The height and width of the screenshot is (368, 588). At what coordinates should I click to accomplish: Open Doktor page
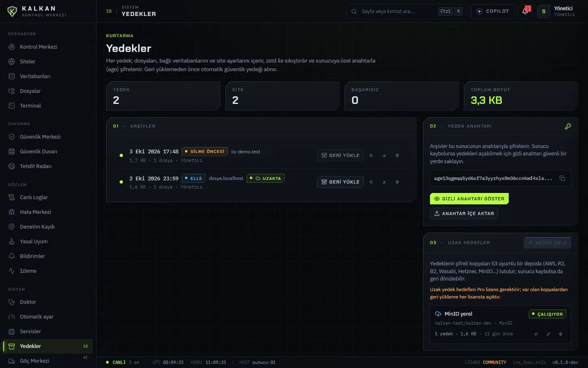[48, 302]
